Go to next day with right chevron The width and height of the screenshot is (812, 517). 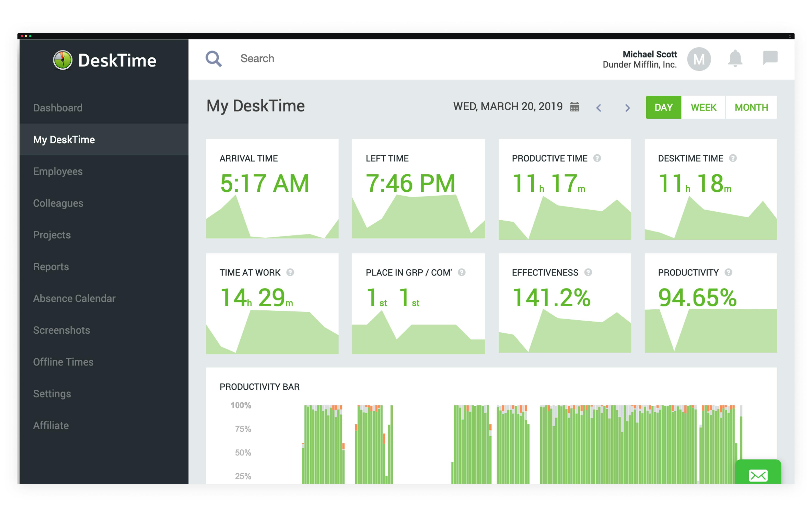(x=627, y=108)
